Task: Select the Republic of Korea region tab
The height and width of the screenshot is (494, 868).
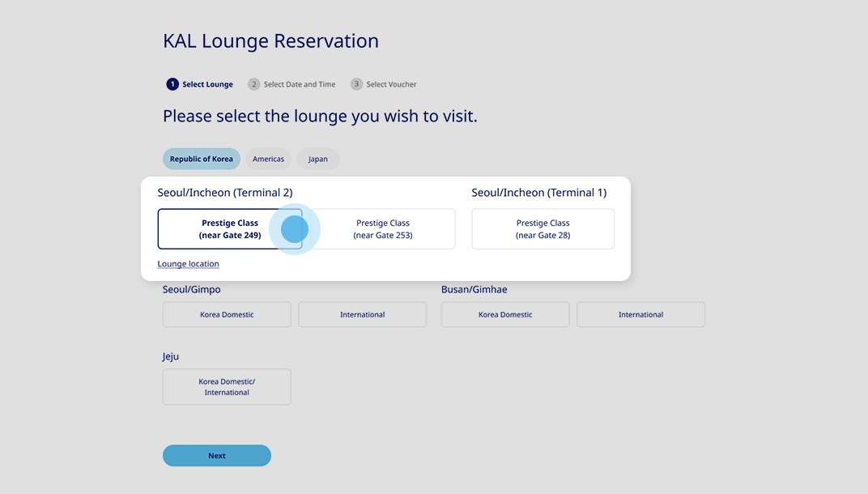Action: coord(201,159)
